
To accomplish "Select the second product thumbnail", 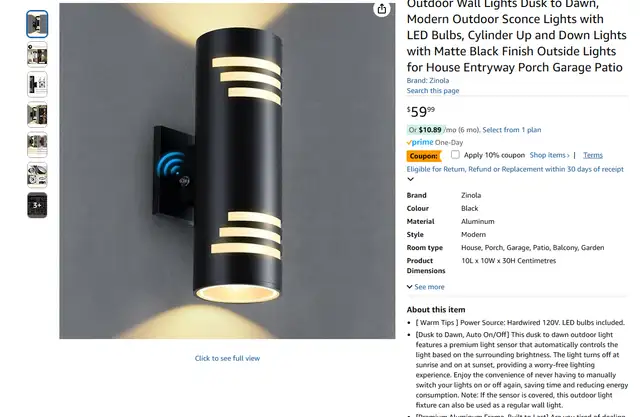I will (37, 54).
